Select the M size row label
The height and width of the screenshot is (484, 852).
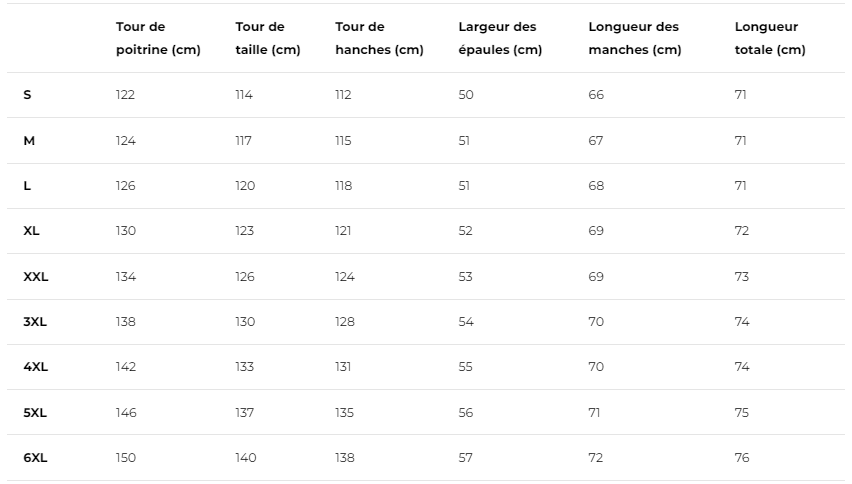(x=29, y=141)
